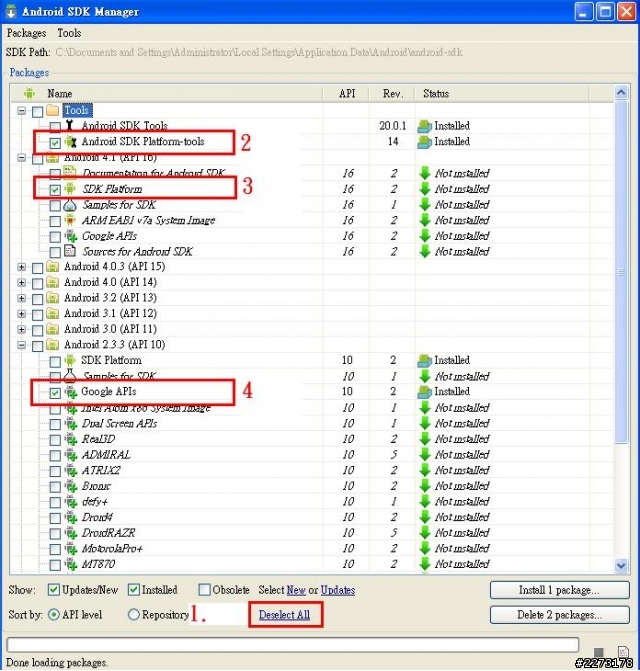Click the Install 1 package button
640x671 pixels.
point(560,590)
